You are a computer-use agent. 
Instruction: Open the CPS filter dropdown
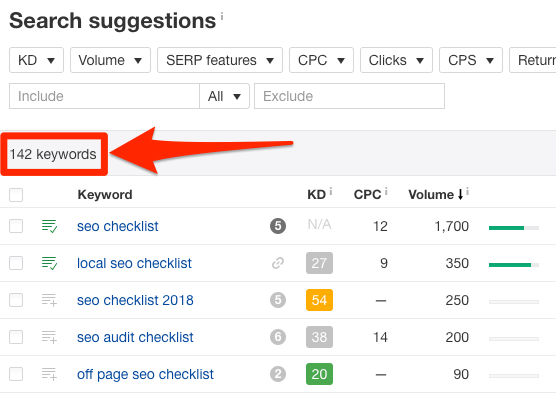[471, 60]
